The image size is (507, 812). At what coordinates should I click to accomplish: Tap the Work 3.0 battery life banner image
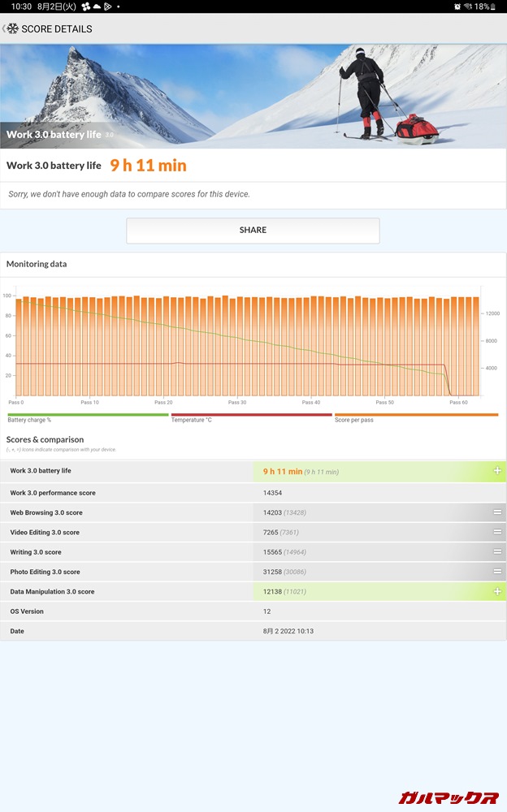[x=253, y=96]
